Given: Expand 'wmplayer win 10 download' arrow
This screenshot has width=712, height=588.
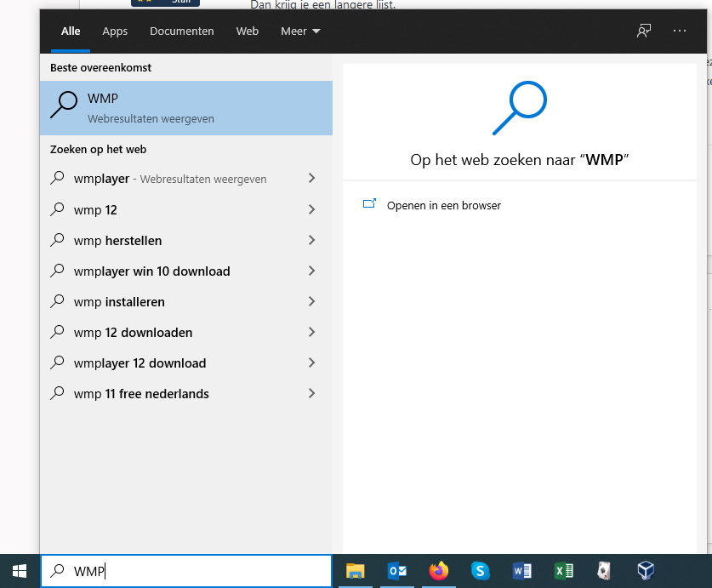Looking at the screenshot, I should coord(311,271).
